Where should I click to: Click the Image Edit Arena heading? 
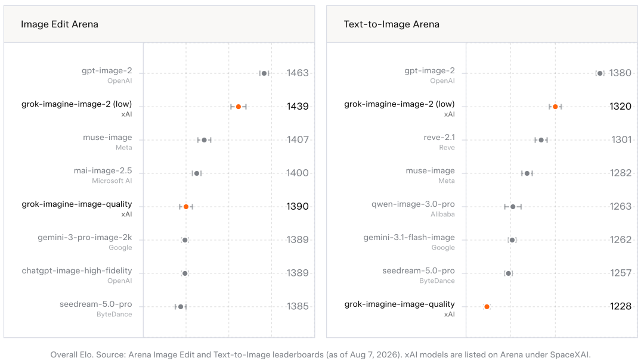pos(60,24)
